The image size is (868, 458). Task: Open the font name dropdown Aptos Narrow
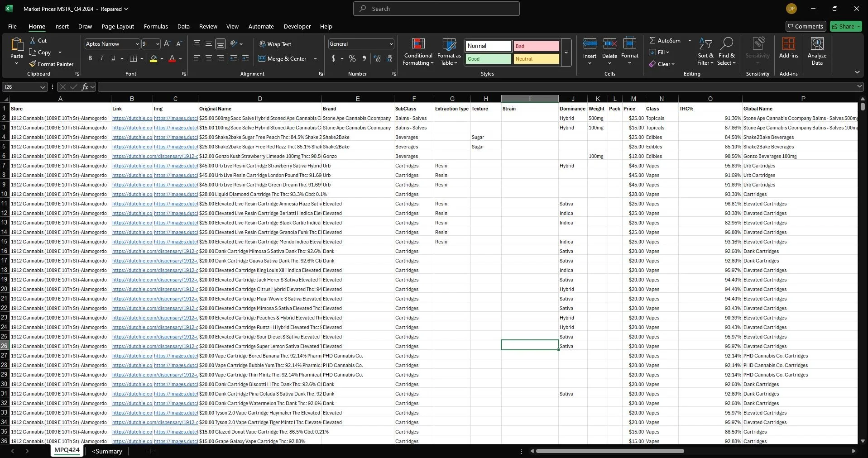pos(137,44)
